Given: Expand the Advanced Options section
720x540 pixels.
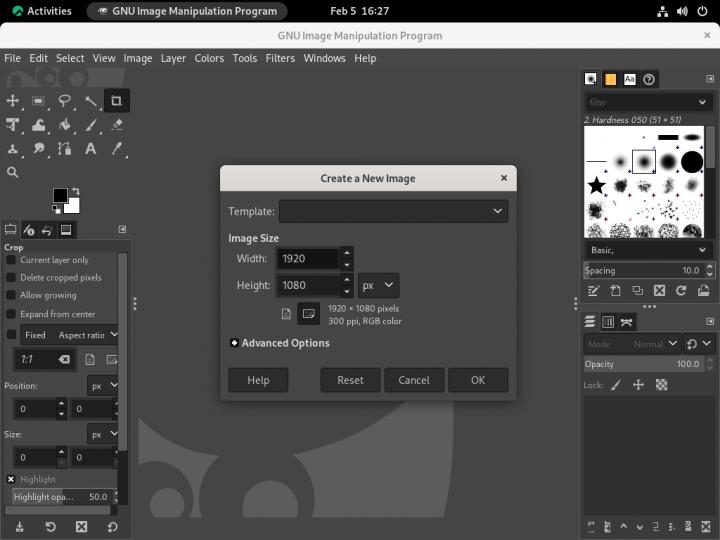Looking at the screenshot, I should click(234, 343).
